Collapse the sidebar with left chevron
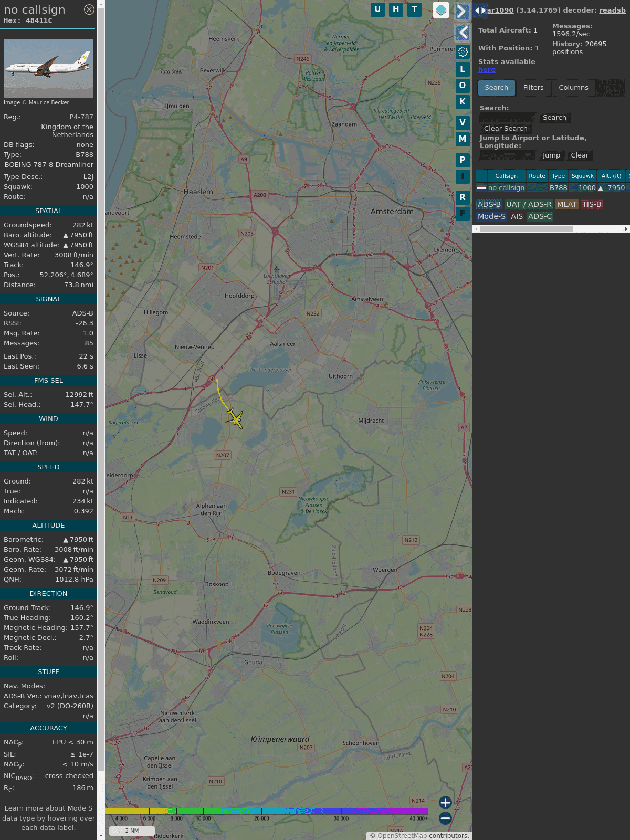 click(x=462, y=33)
